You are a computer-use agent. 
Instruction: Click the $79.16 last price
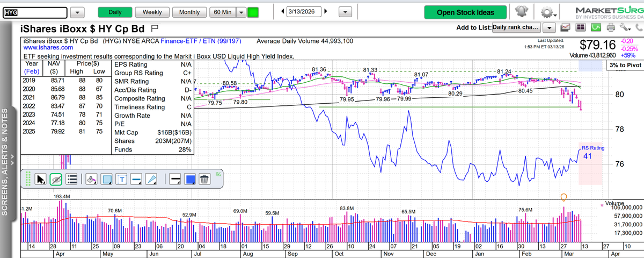[597, 44]
